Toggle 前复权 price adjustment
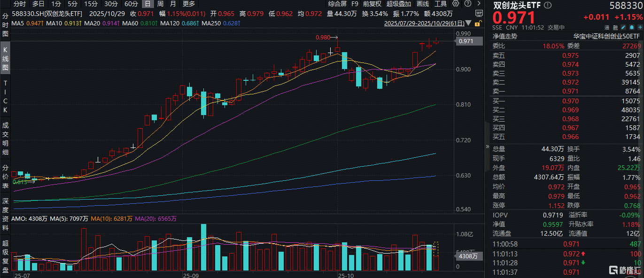This screenshot has width=644, height=278. pos(372,4)
